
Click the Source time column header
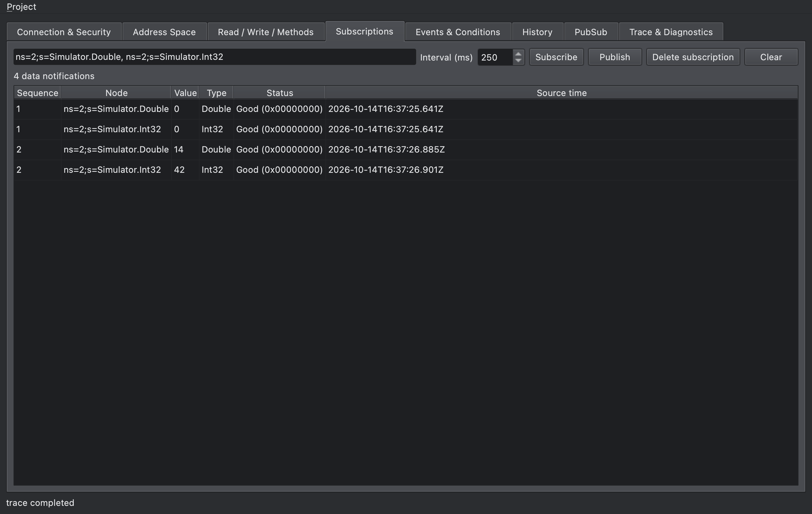[562, 93]
